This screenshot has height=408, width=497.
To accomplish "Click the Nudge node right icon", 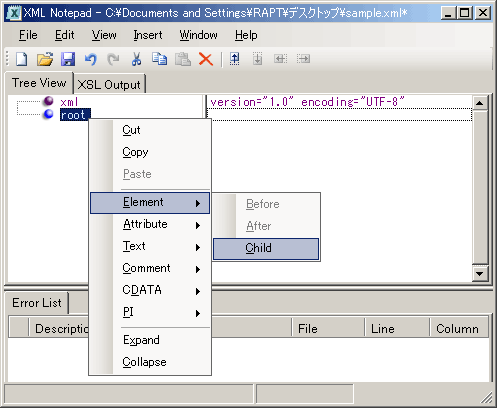I will 303,59.
